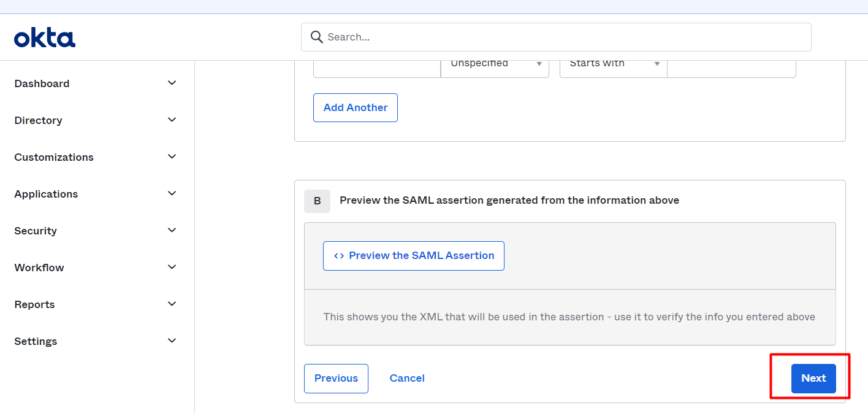
Task: Expand the Applications chevron arrow
Action: pos(172,193)
